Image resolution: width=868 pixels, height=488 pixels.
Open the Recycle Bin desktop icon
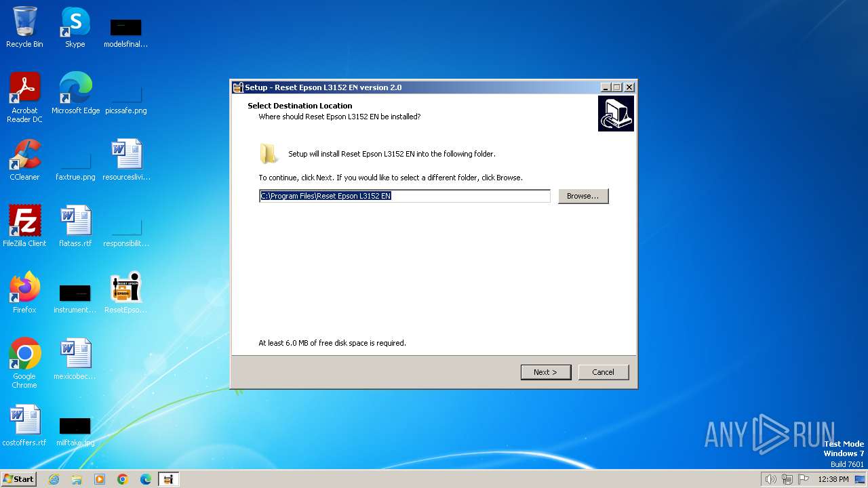pos(24,27)
